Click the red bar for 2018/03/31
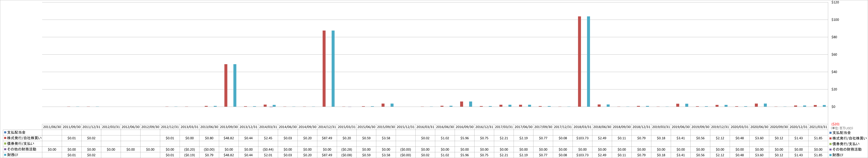 coord(579,62)
